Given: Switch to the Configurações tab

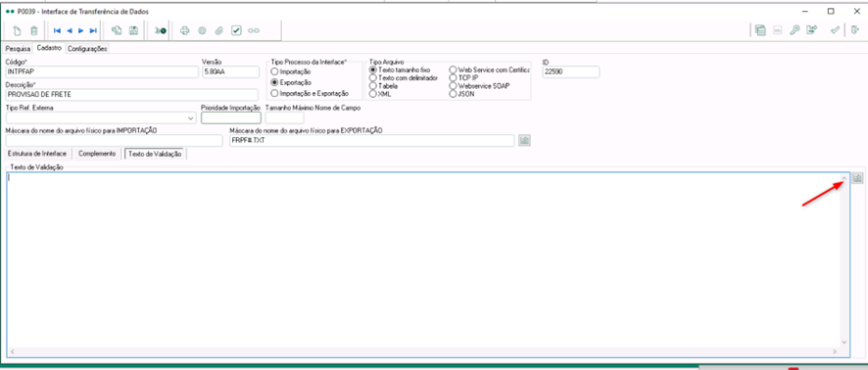Looking at the screenshot, I should pyautogui.click(x=87, y=49).
